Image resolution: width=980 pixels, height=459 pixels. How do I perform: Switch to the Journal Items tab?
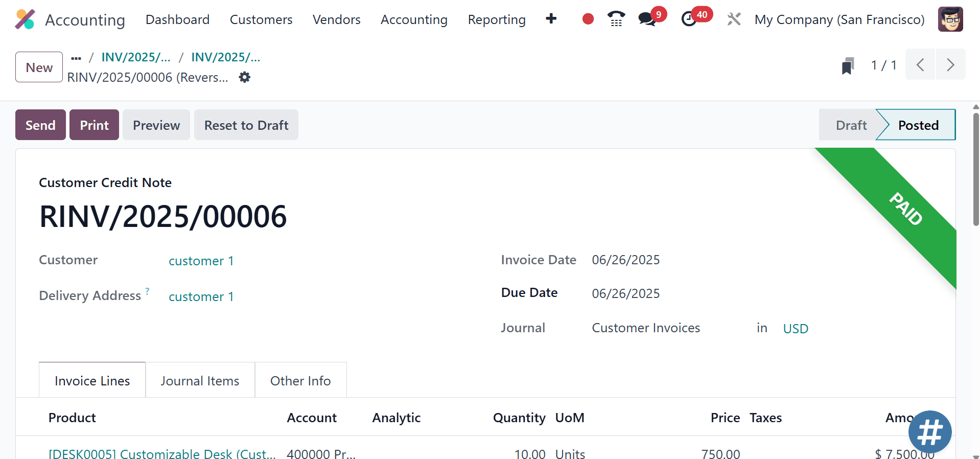(200, 380)
